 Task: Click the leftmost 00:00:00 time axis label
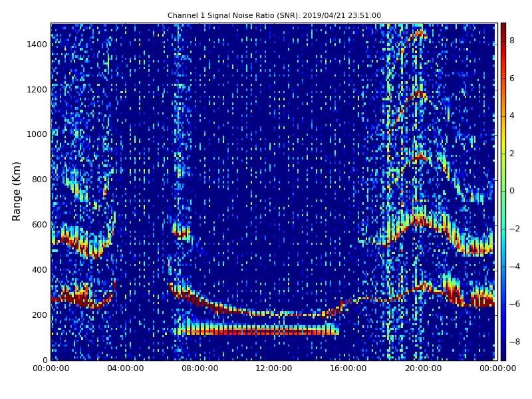[x=51, y=368]
